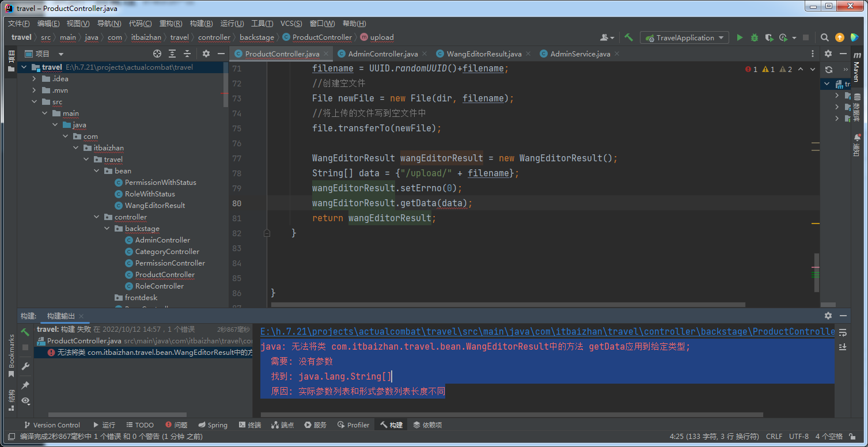Open project panel gear options

206,54
